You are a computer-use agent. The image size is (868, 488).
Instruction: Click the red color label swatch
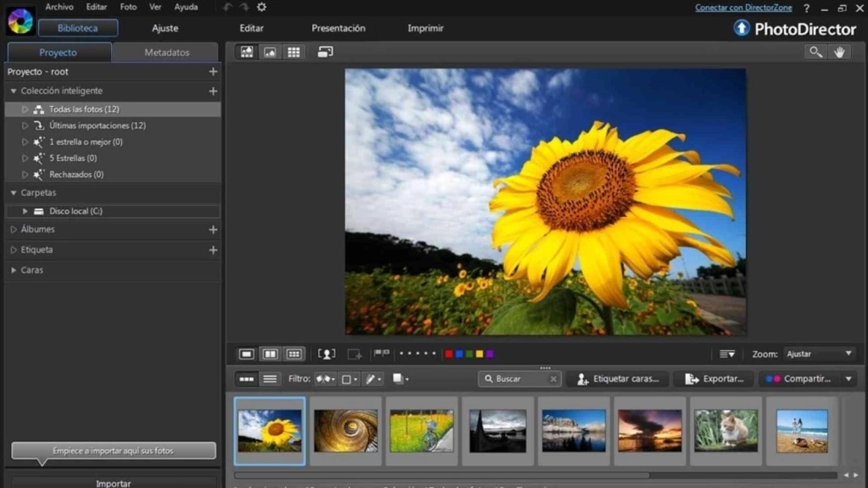coord(449,353)
